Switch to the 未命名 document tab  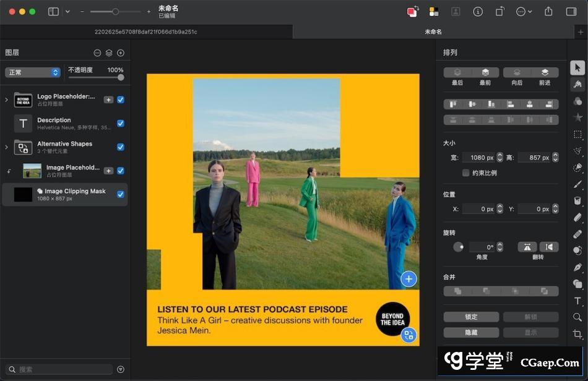coord(433,32)
